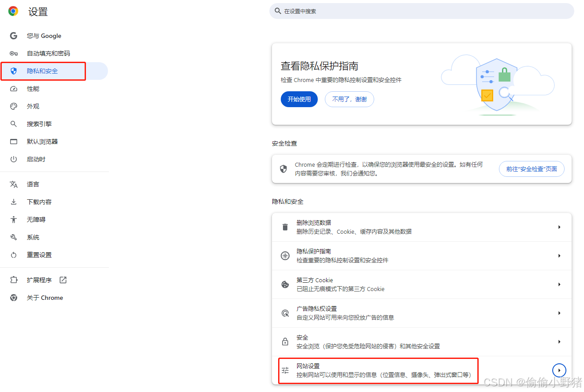The width and height of the screenshot is (584, 392).
Task: Click the puzzle piece icon for 扩展程序
Action: click(x=14, y=280)
